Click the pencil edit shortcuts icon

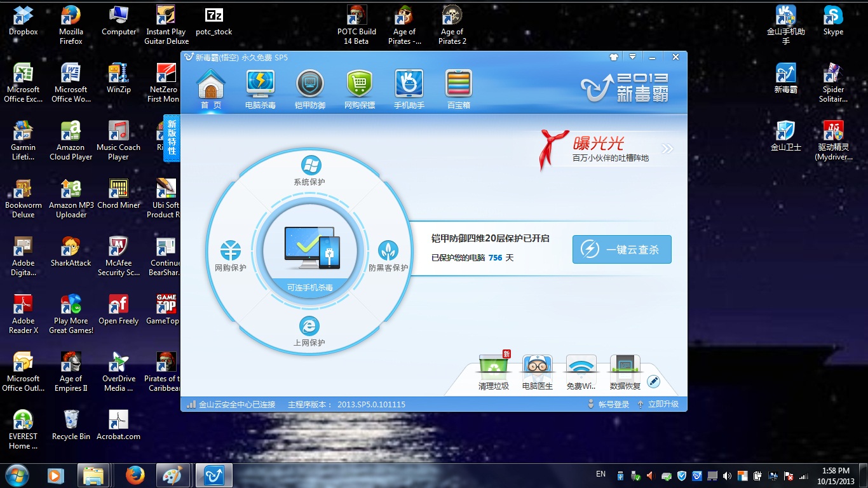pos(653,382)
